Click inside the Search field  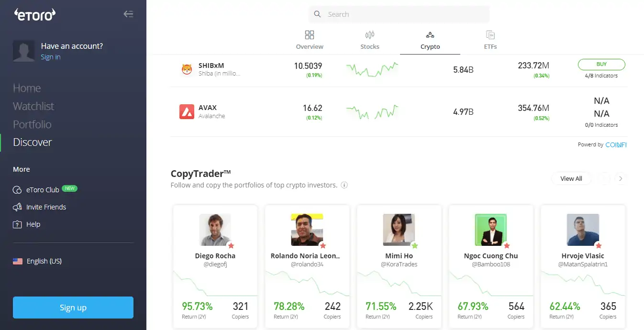tap(399, 14)
